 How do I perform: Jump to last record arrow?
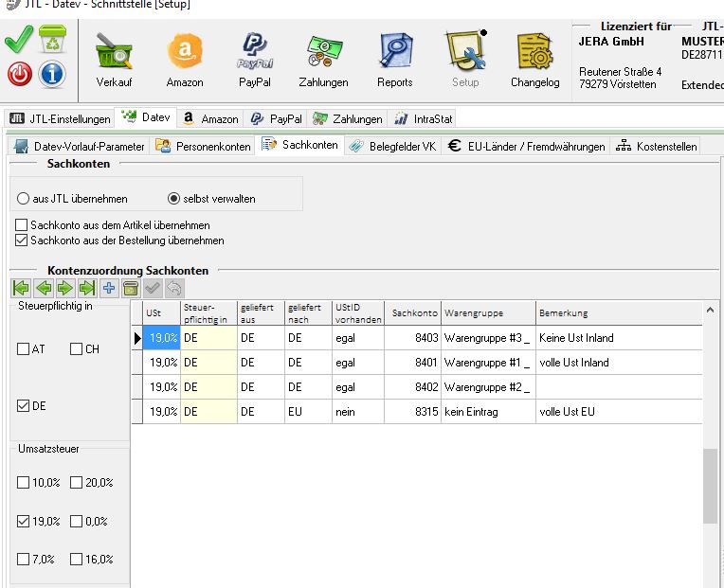[87, 288]
